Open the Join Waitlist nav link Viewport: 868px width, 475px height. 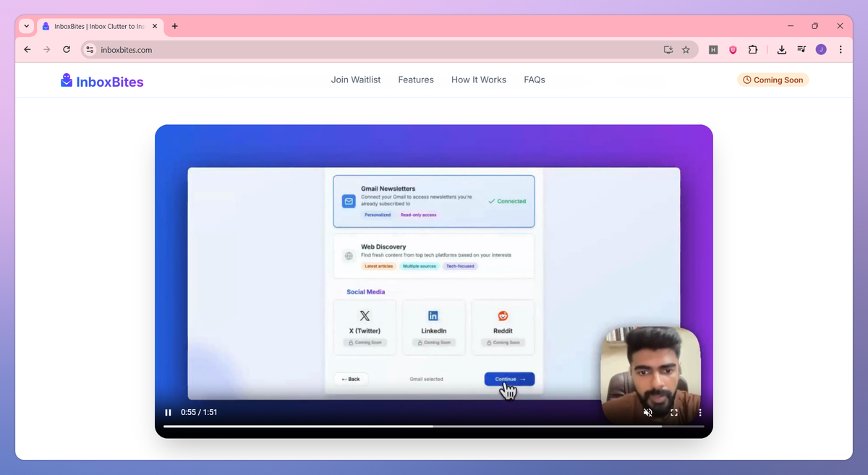pyautogui.click(x=356, y=80)
